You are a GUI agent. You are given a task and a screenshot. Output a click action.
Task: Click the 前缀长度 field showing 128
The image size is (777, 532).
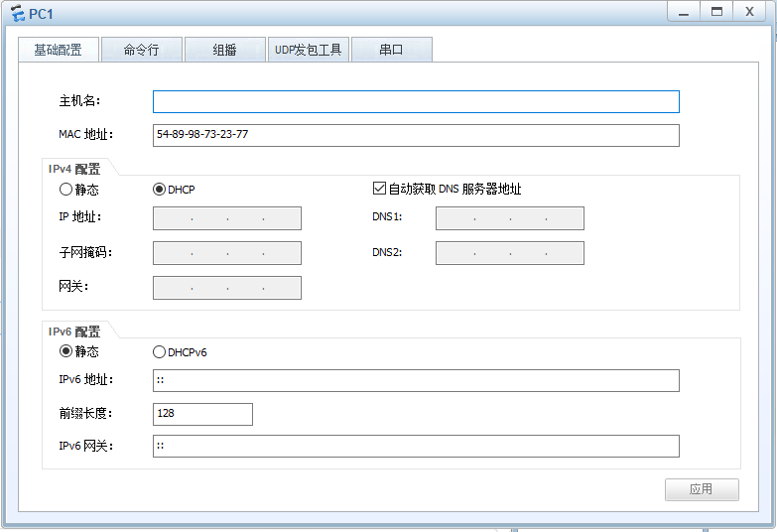pyautogui.click(x=202, y=414)
